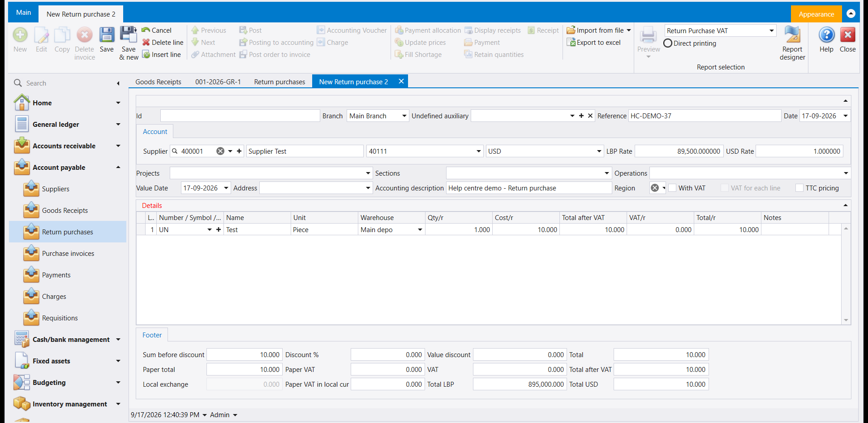Click the Preview printer icon
The image size is (868, 423).
click(x=648, y=35)
